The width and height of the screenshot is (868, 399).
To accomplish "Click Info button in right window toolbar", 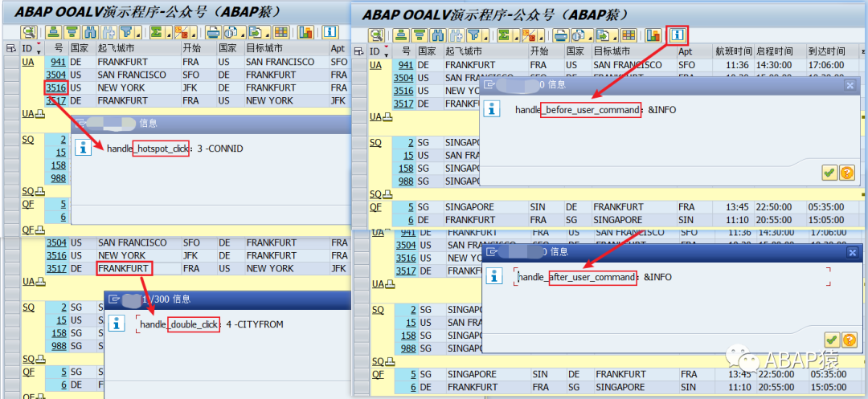I will pos(678,36).
